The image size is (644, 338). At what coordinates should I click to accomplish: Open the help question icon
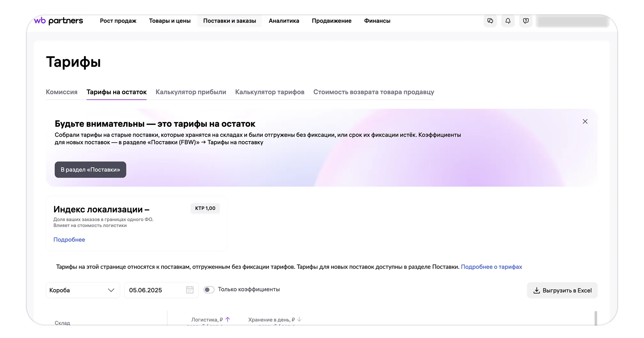(525, 21)
